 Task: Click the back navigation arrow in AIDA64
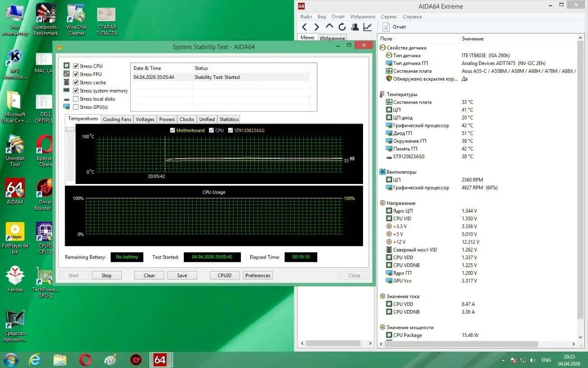[x=304, y=27]
